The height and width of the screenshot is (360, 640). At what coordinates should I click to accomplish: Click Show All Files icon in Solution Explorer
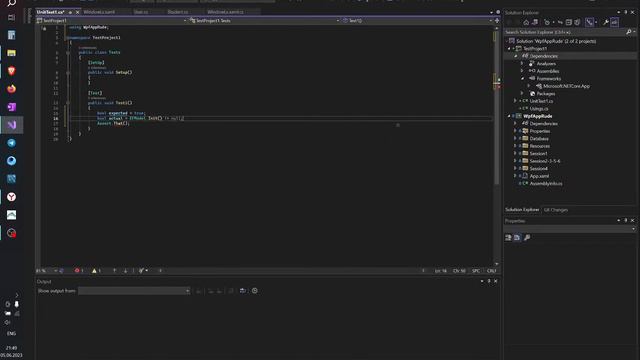[x=577, y=22]
